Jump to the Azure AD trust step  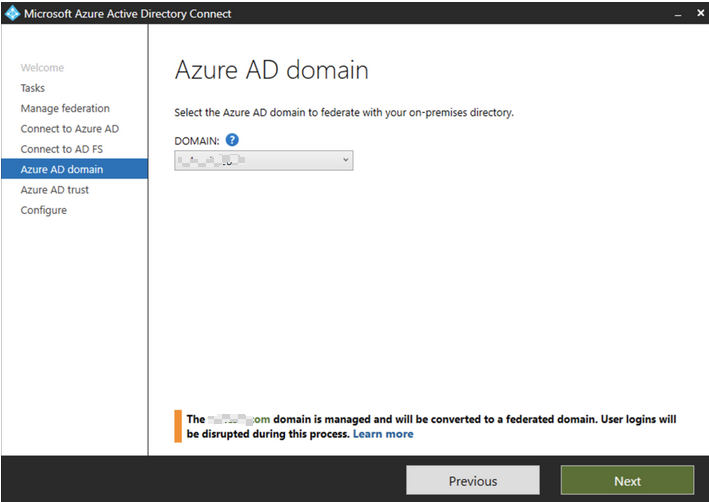coord(55,190)
